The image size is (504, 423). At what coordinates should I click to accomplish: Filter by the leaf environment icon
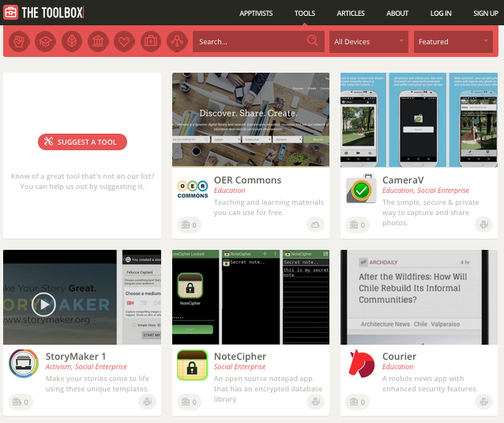click(72, 41)
